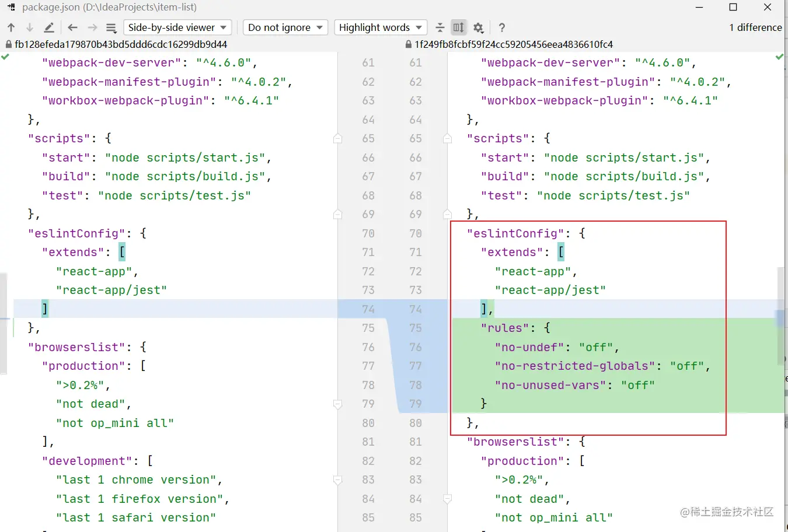Click fold marker at left line 79
Viewport: 788px width, 532px height.
[337, 404]
